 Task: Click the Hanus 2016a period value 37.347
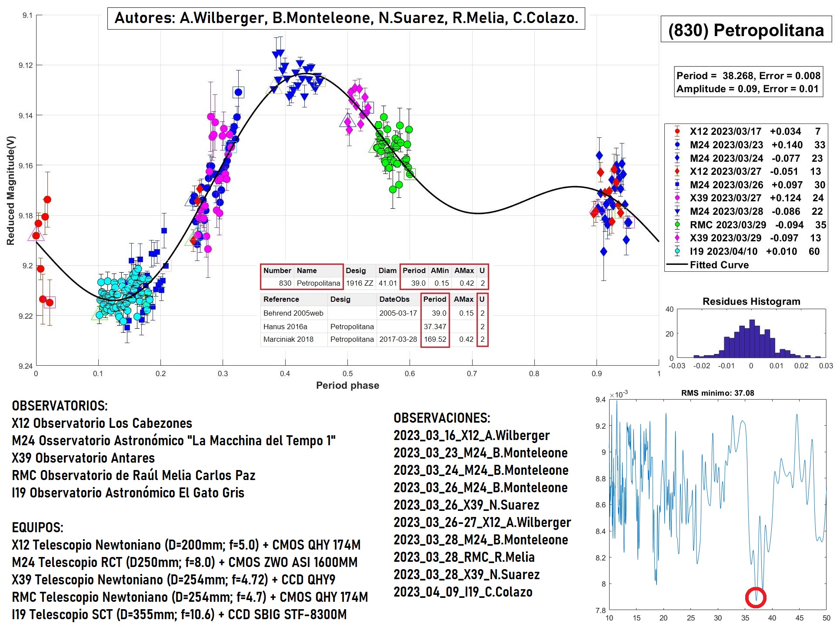(x=435, y=327)
